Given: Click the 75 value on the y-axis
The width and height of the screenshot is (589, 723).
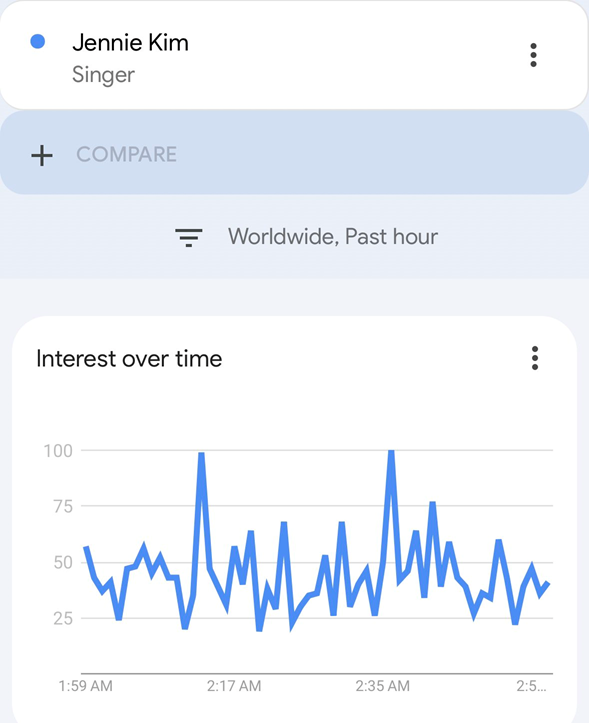Looking at the screenshot, I should [x=63, y=506].
